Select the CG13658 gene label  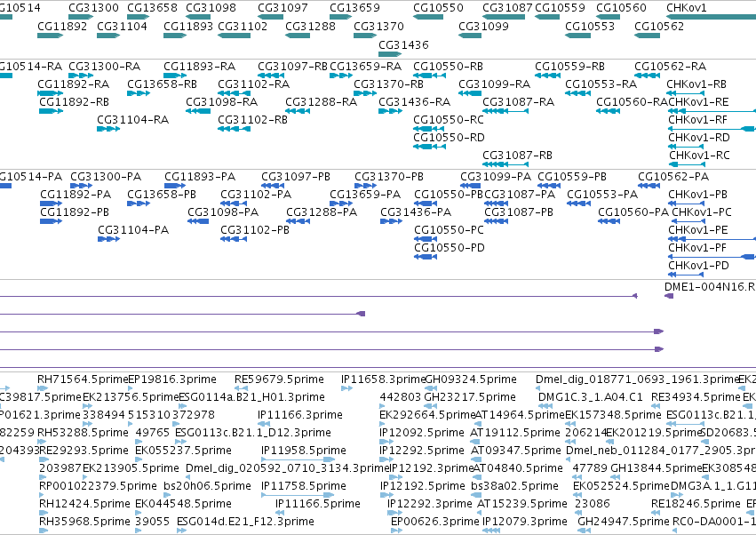point(153,8)
